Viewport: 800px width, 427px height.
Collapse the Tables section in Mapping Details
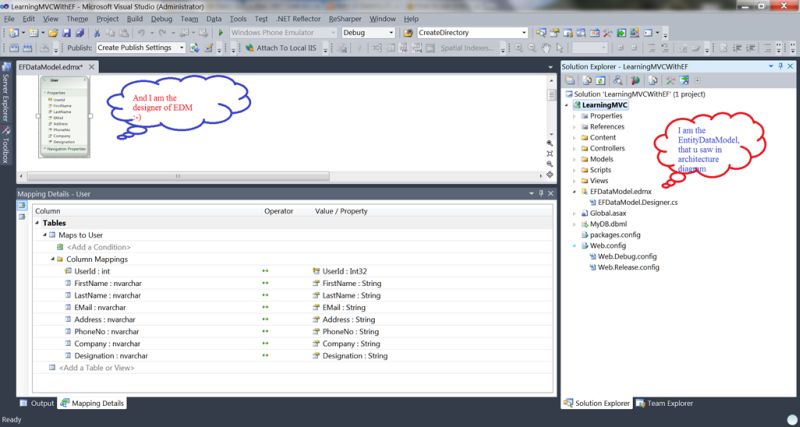37,223
